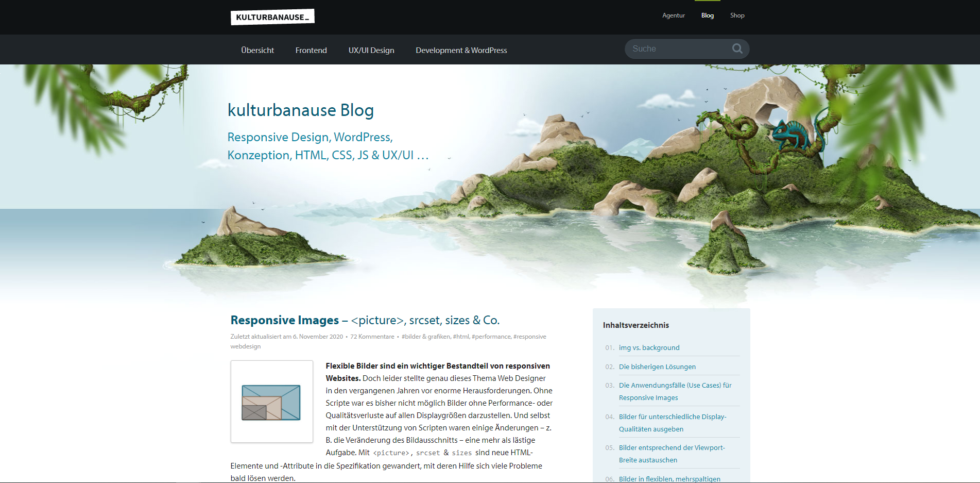The width and height of the screenshot is (980, 483).
Task: Click the Kulturbanause logo
Action: [x=272, y=17]
